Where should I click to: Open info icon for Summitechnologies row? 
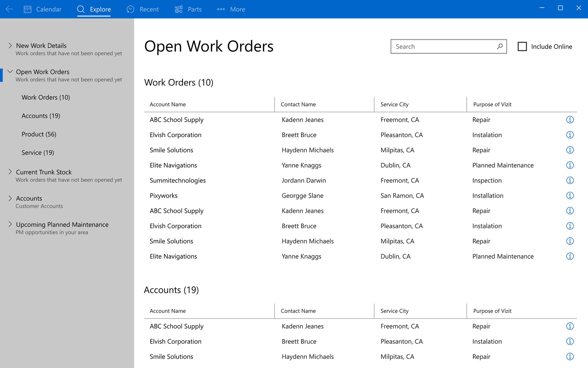coord(570,180)
